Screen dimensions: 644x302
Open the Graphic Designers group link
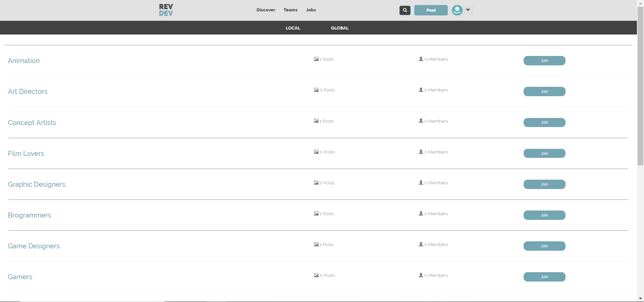(x=37, y=184)
